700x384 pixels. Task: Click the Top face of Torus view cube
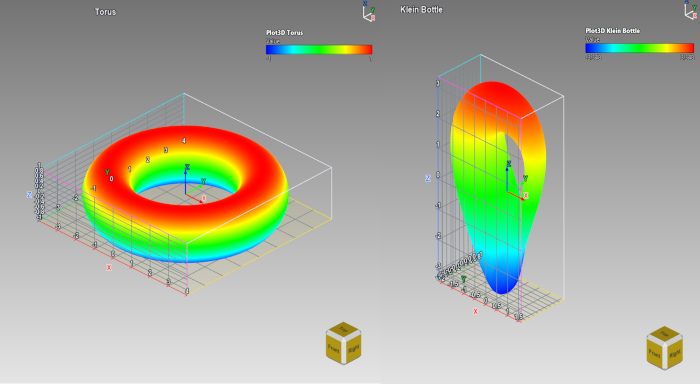click(x=343, y=330)
